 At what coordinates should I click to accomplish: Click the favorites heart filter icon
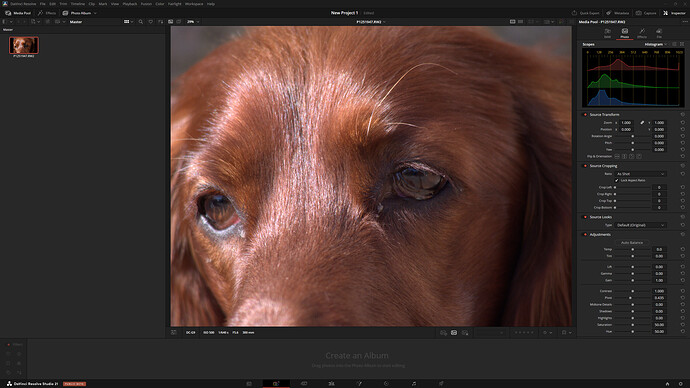[150, 22]
